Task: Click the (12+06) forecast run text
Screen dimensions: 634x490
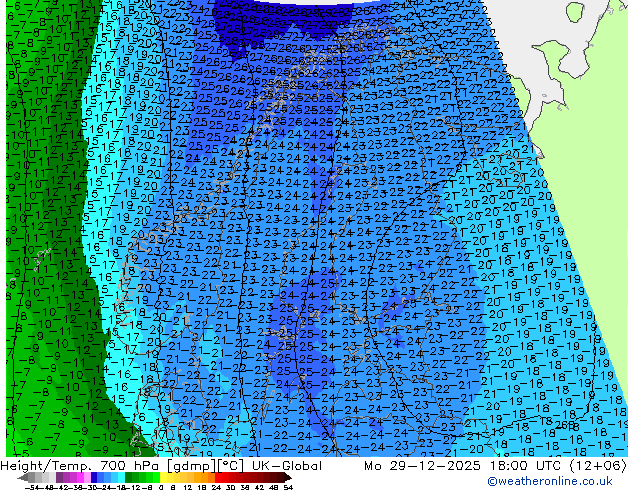Action: point(598,466)
